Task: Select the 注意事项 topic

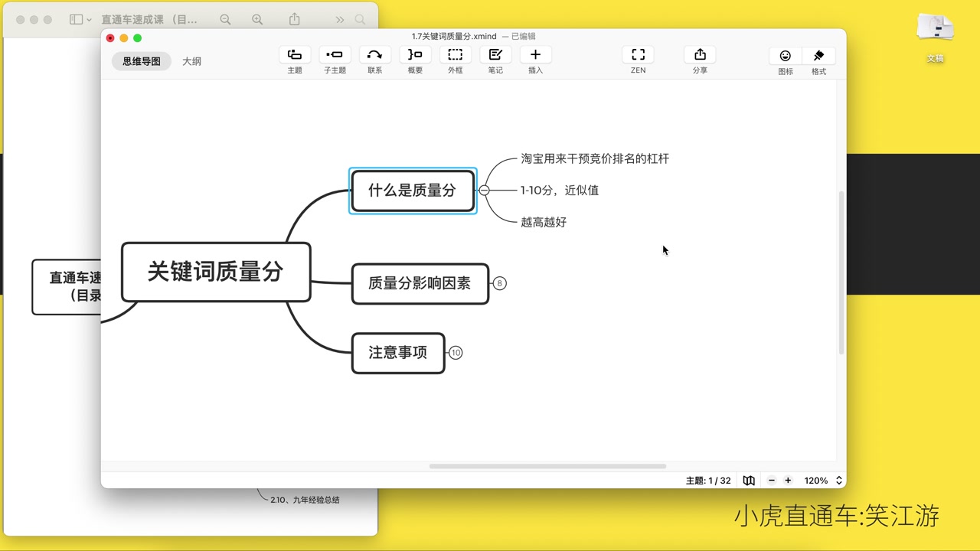Action: tap(398, 353)
